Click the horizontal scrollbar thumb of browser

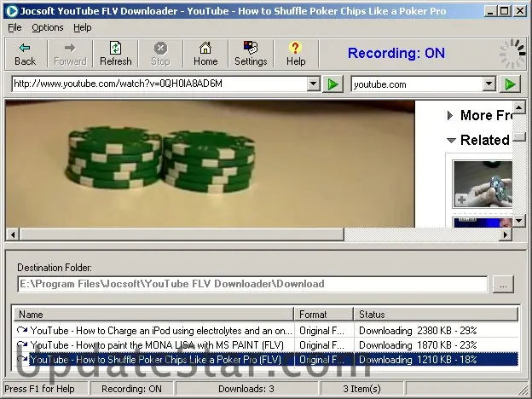(182, 234)
